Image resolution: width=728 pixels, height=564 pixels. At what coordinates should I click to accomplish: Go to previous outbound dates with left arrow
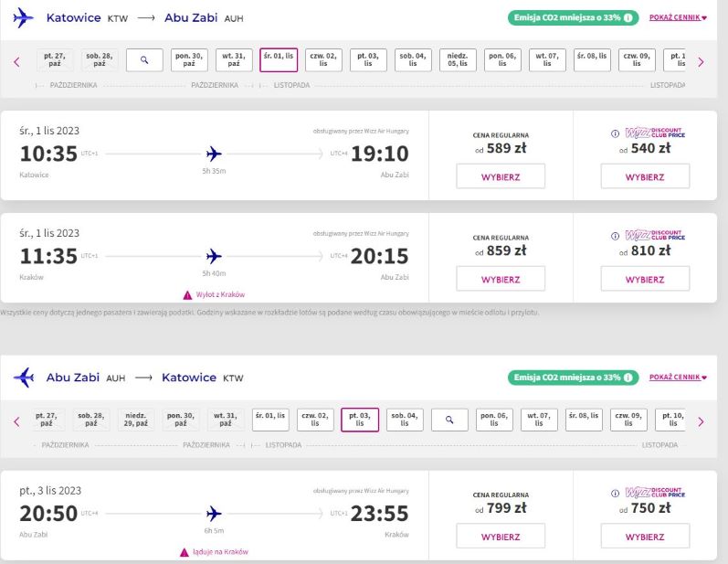click(16, 62)
